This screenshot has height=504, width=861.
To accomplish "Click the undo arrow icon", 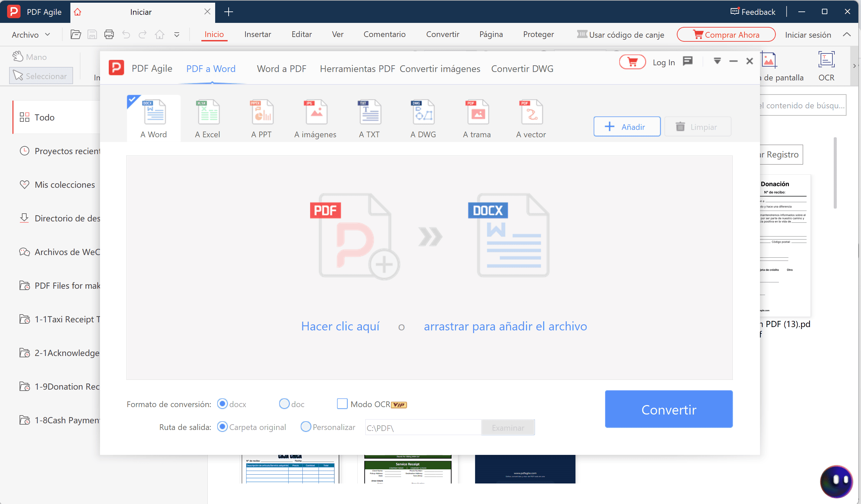I will 126,35.
